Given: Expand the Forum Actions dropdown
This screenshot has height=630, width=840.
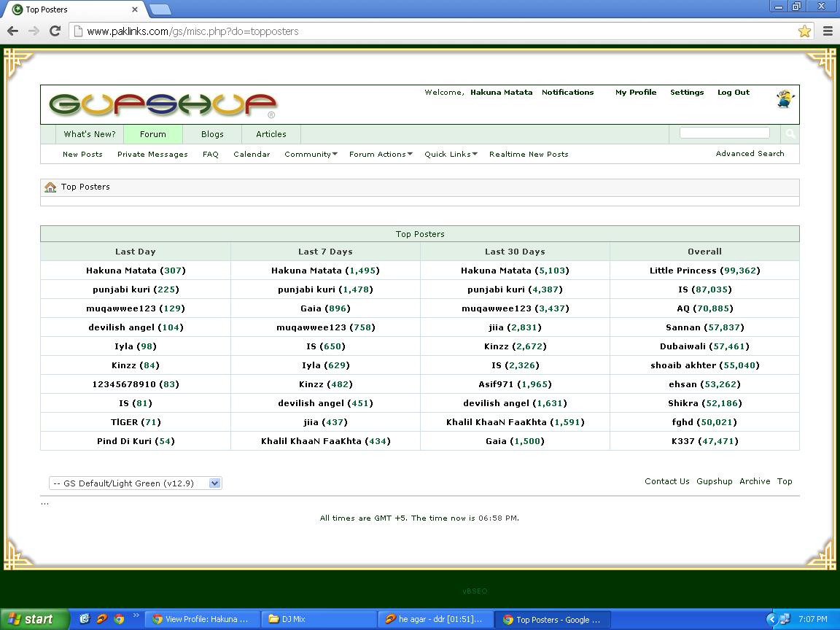Looking at the screenshot, I should [381, 155].
